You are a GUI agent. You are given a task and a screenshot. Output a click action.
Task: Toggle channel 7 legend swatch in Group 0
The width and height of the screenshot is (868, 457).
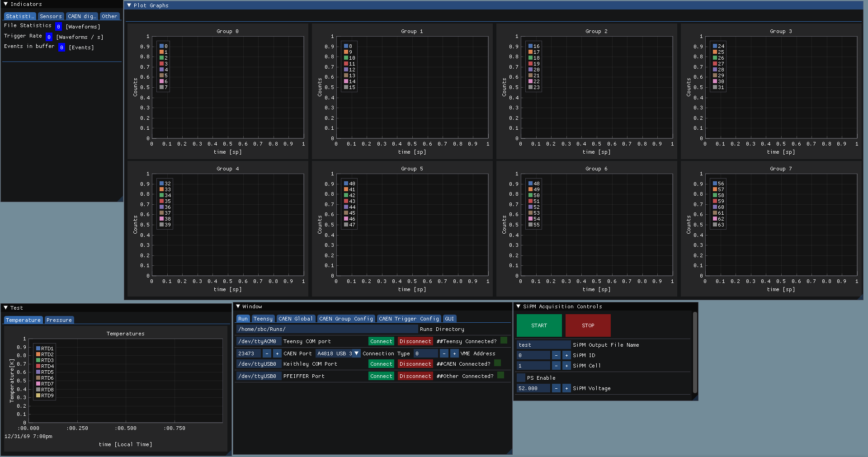coord(161,87)
